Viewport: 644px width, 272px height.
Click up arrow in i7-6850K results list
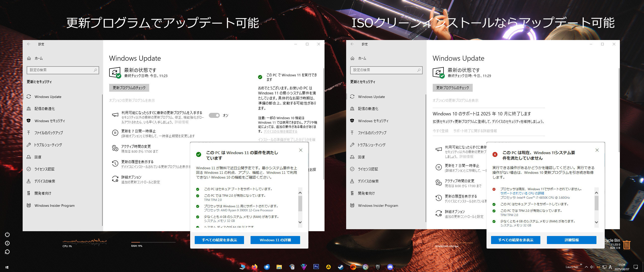click(596, 193)
